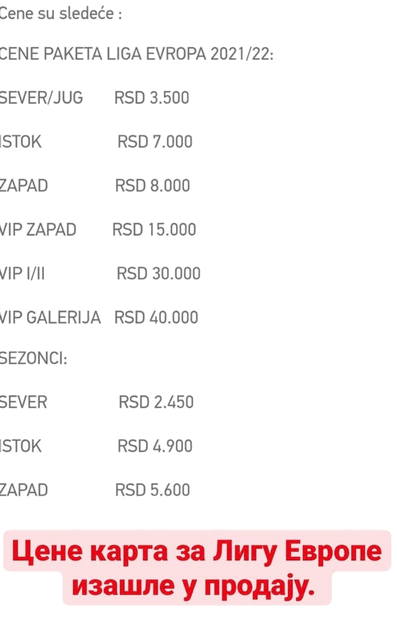Select the RSD 2.450 price
The image size is (397, 625).
(x=156, y=402)
